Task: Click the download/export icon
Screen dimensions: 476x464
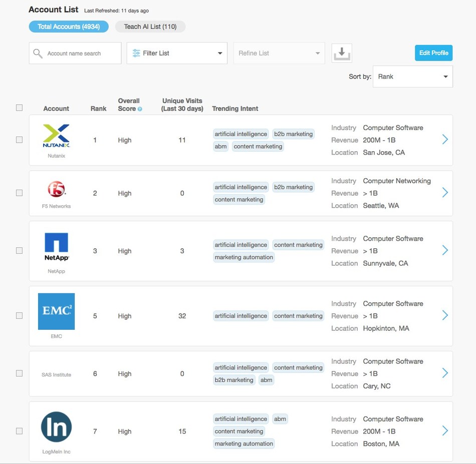Action: point(342,53)
